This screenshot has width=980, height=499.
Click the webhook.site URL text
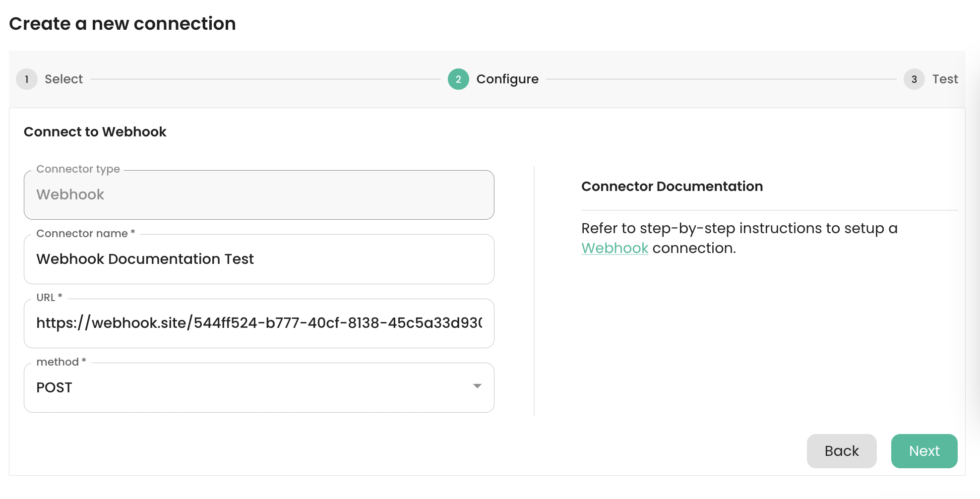(258, 323)
